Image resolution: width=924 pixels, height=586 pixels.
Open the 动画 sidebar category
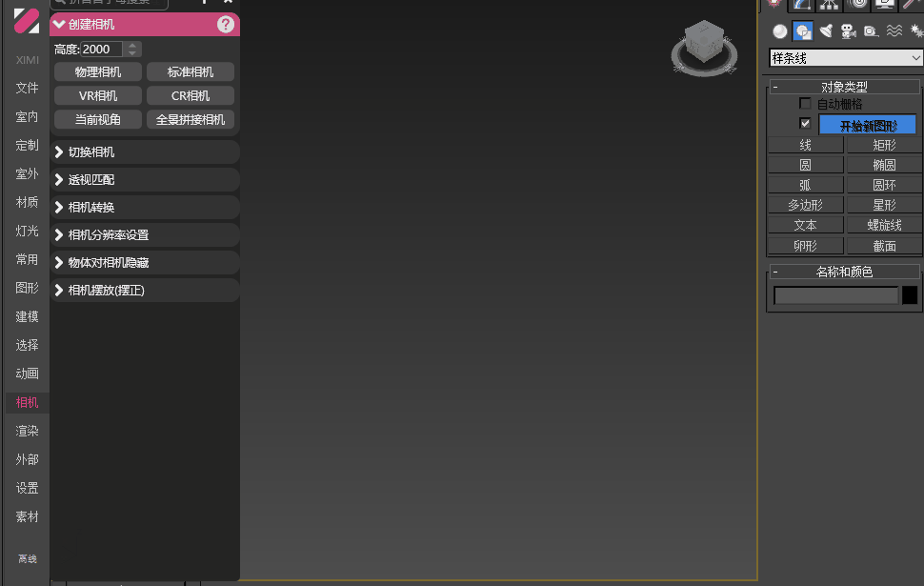27,374
